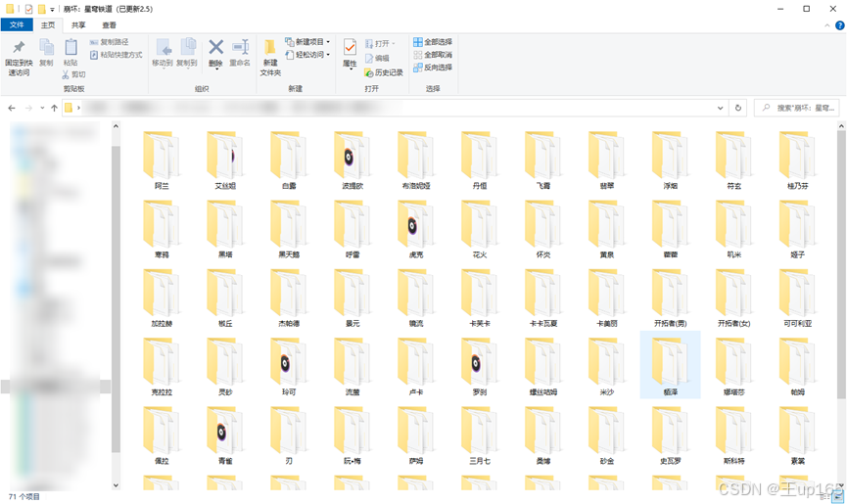Switch to large icons view in status bar
The image size is (847, 504).
click(x=838, y=497)
